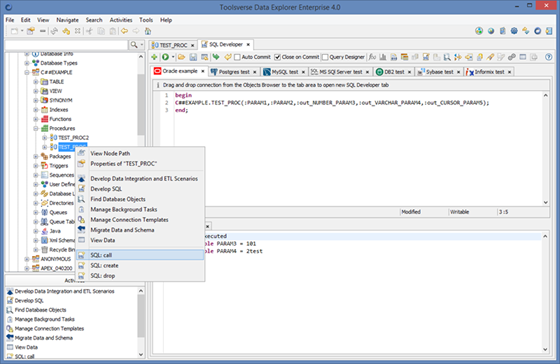Choose Properties of "TEST_PROC" from context menu
560x364 pixels.
124,164
